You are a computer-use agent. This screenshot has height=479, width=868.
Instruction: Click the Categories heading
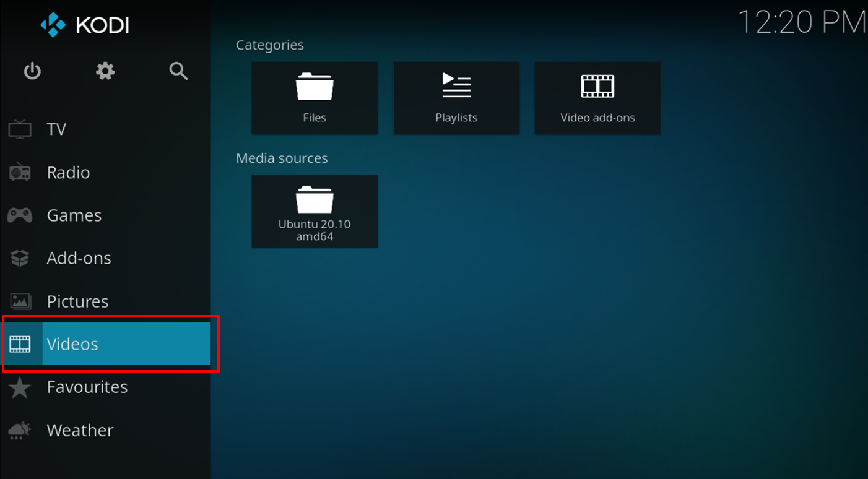click(270, 45)
